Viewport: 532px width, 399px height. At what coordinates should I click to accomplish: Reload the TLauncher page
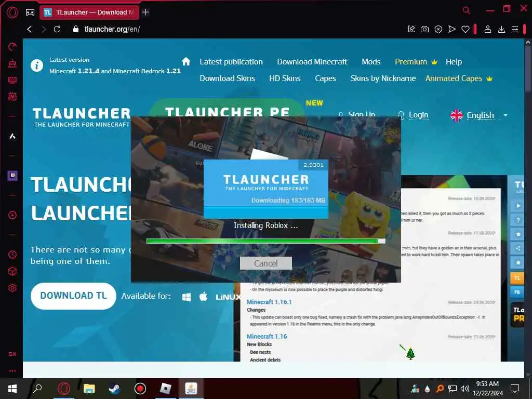[57, 29]
